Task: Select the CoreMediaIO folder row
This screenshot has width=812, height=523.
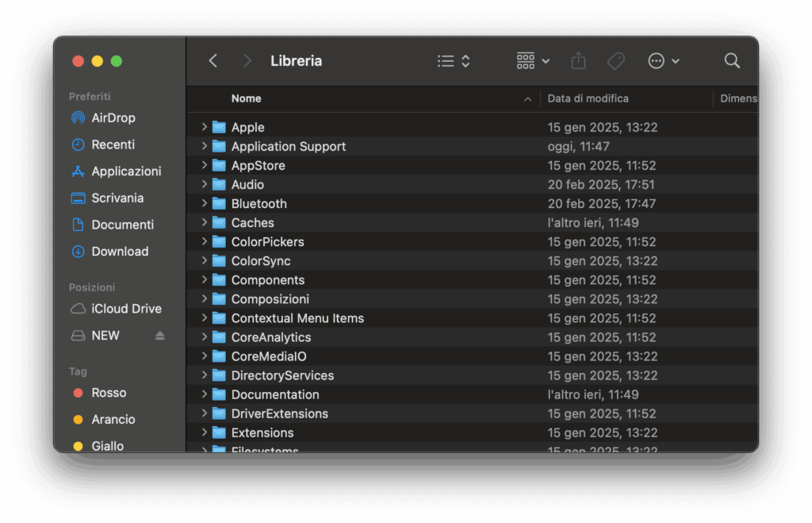Action: 473,356
